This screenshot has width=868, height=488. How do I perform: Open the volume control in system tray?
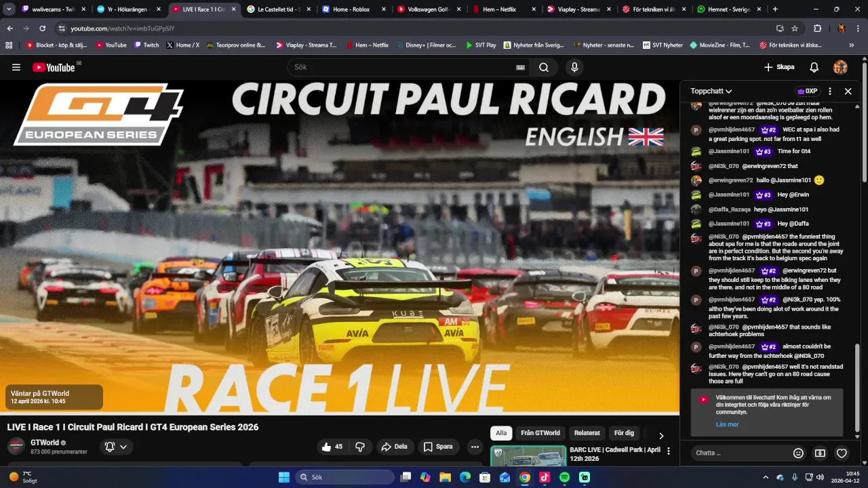pos(820,477)
